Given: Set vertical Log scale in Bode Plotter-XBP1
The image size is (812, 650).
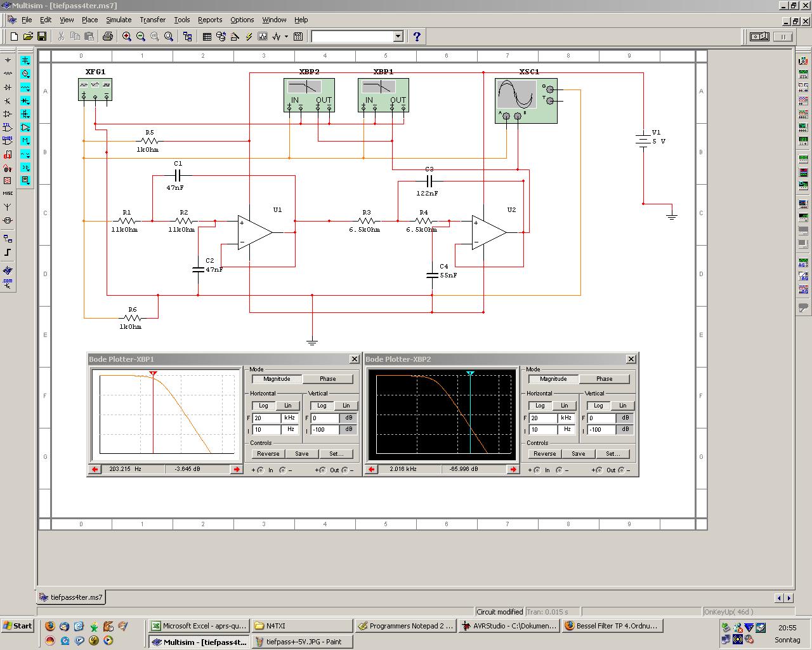Looking at the screenshot, I should (x=322, y=406).
